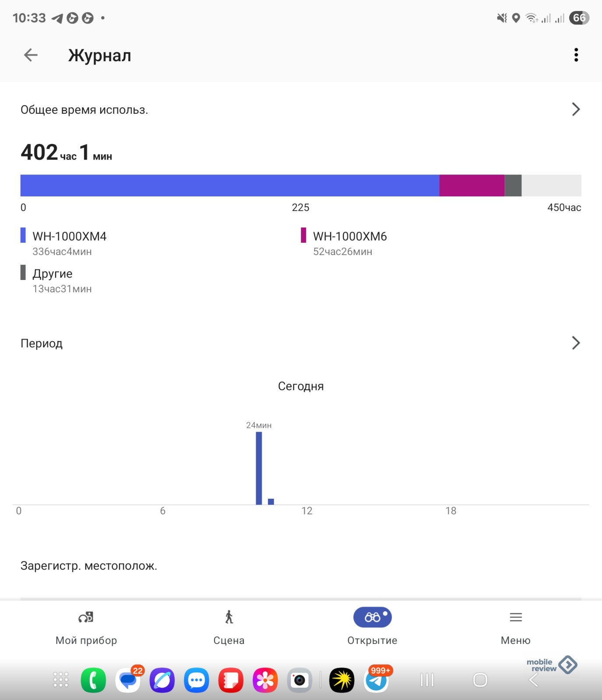Tap the recent apps navigation button
This screenshot has height=700, width=602.
(x=427, y=680)
